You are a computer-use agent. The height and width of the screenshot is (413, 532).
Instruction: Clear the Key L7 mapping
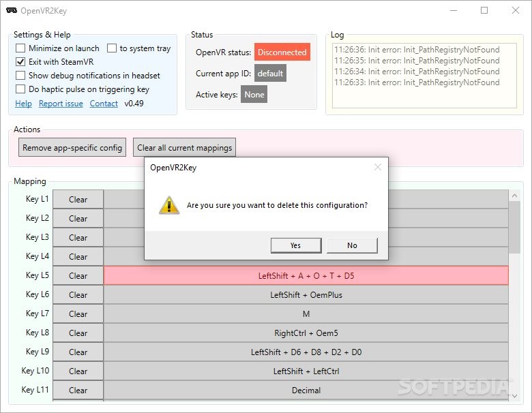click(78, 313)
